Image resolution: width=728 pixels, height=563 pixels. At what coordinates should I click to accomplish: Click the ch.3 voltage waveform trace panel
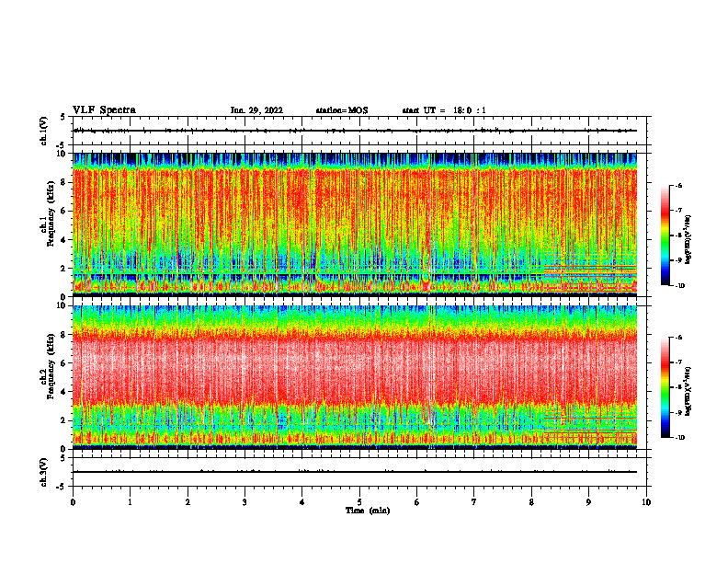pos(359,472)
